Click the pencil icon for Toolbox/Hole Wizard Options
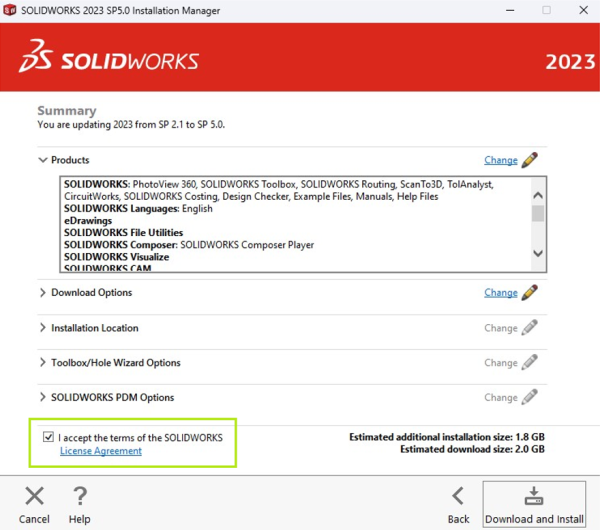Image resolution: width=600 pixels, height=530 pixels. click(530, 363)
